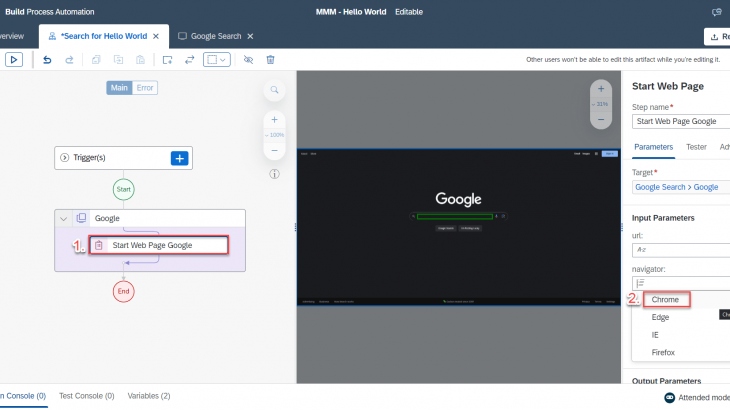
Task: Close the Search for Hello World tab
Action: 156,36
